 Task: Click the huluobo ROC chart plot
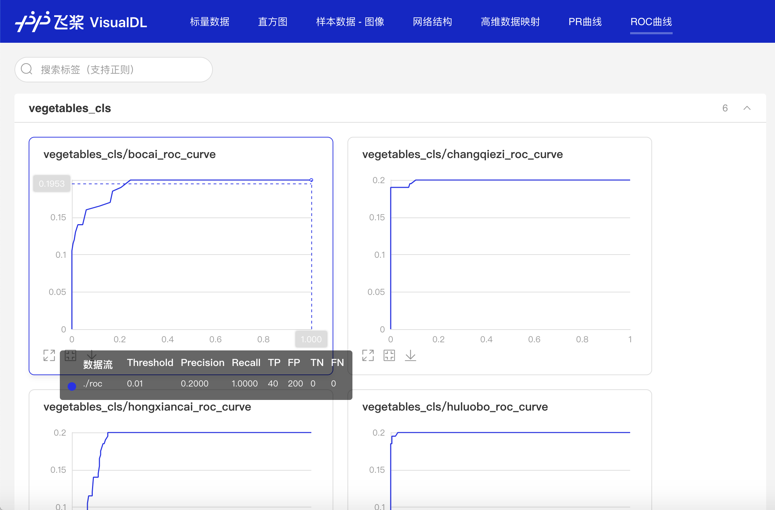point(510,471)
